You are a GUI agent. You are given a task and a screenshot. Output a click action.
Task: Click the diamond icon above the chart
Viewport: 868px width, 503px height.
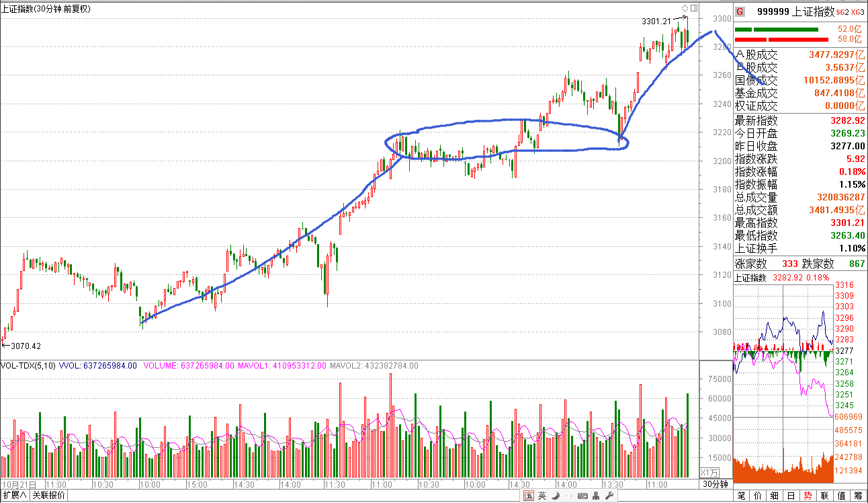pos(685,8)
